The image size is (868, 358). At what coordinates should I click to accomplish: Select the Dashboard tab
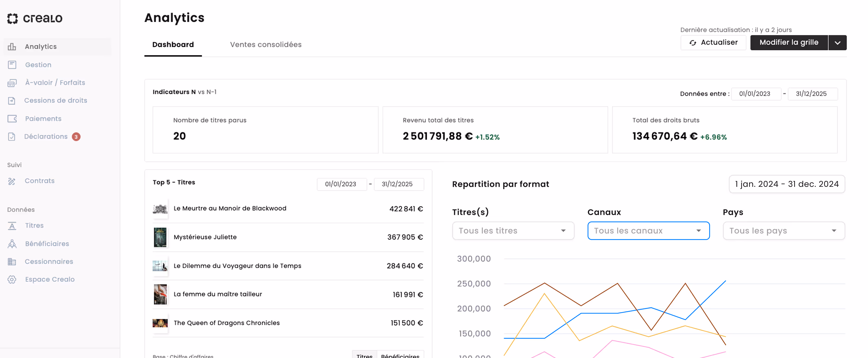tap(173, 44)
